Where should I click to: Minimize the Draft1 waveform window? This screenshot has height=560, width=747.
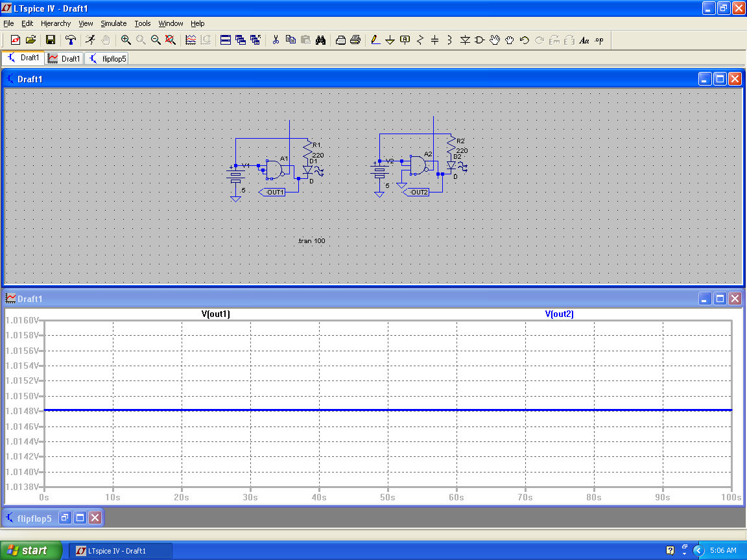[705, 299]
